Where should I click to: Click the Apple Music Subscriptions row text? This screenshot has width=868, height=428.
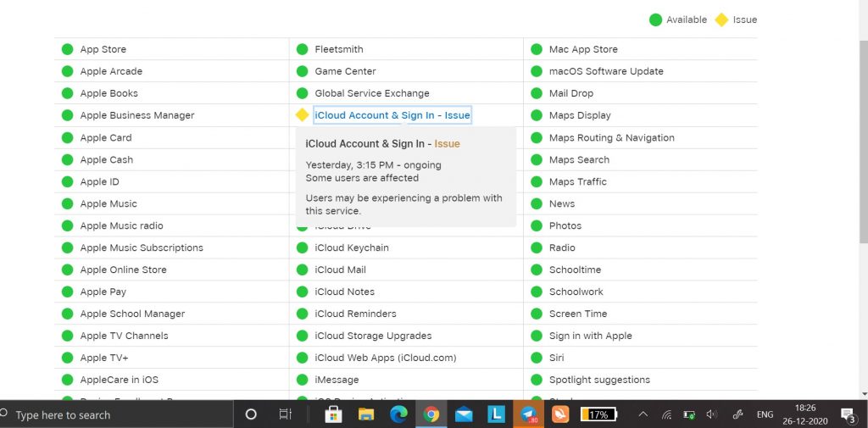click(x=142, y=247)
